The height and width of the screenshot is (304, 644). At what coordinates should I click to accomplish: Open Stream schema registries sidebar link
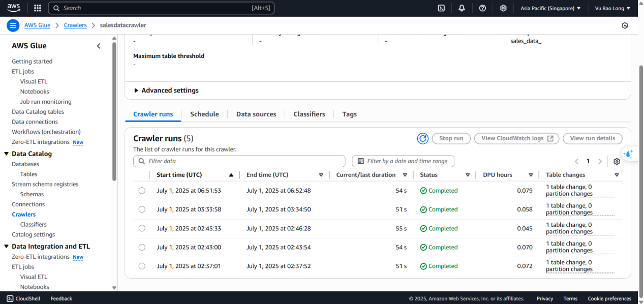point(45,184)
